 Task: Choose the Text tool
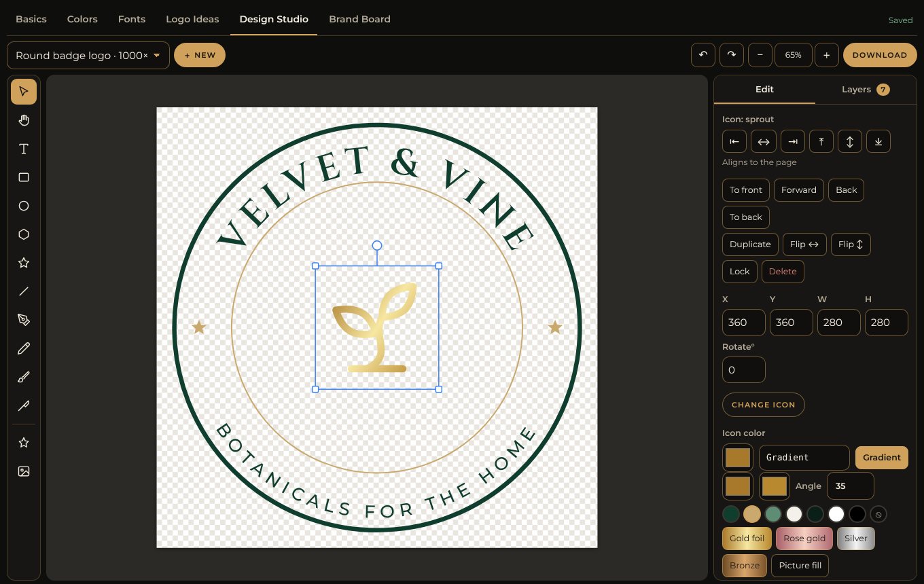click(24, 149)
